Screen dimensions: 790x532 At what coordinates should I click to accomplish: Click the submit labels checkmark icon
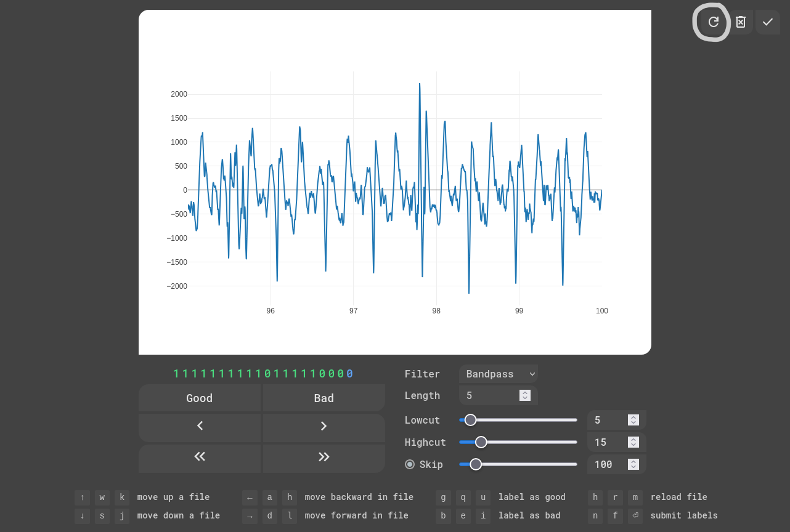[x=767, y=22]
